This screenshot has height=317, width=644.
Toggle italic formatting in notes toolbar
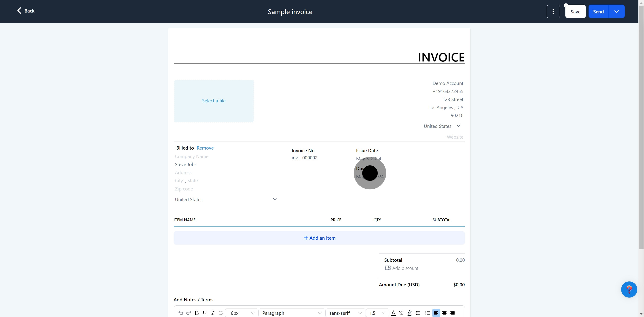pyautogui.click(x=213, y=313)
